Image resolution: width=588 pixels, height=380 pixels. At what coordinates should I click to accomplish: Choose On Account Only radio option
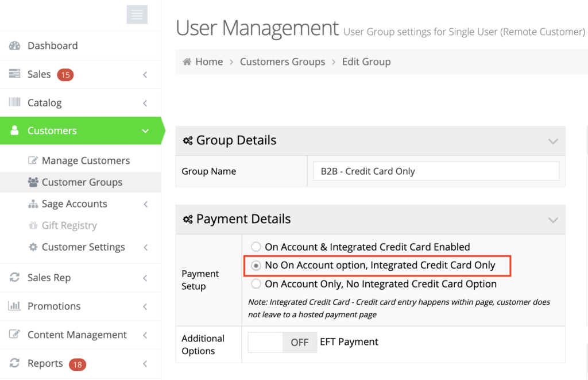point(256,284)
